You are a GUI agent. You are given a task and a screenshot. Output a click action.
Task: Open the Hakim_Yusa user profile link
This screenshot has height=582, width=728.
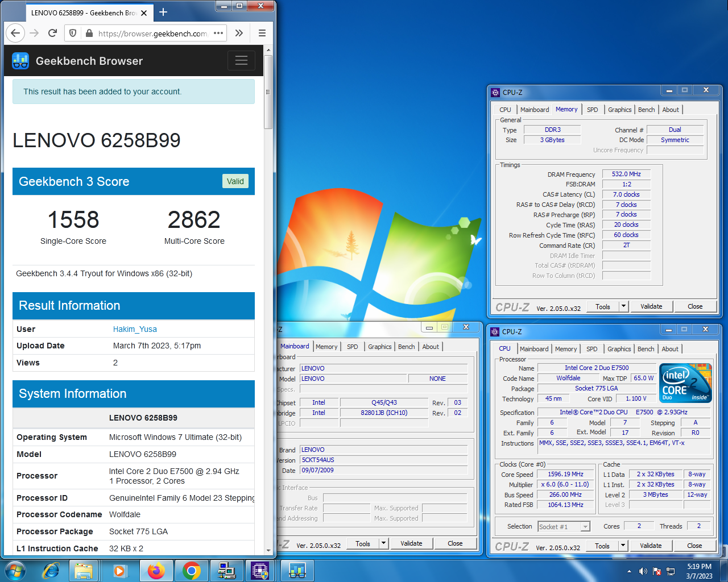pos(135,329)
